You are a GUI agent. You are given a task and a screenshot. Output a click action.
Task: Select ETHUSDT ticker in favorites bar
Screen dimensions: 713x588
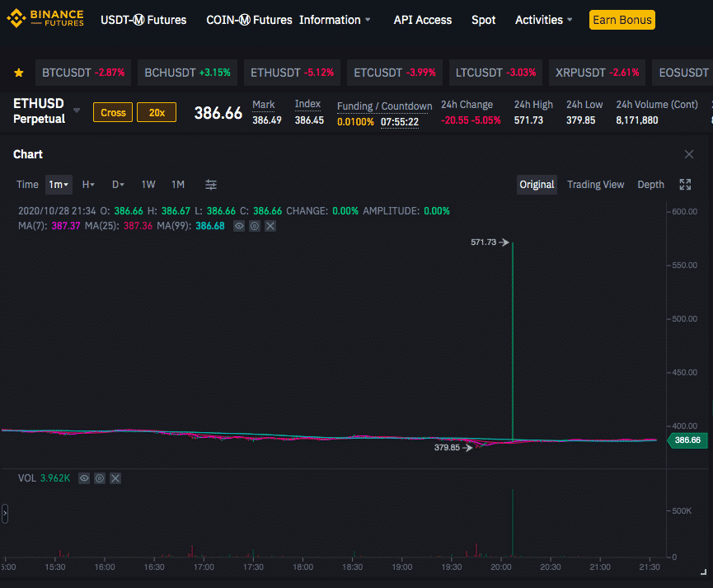[292, 73]
